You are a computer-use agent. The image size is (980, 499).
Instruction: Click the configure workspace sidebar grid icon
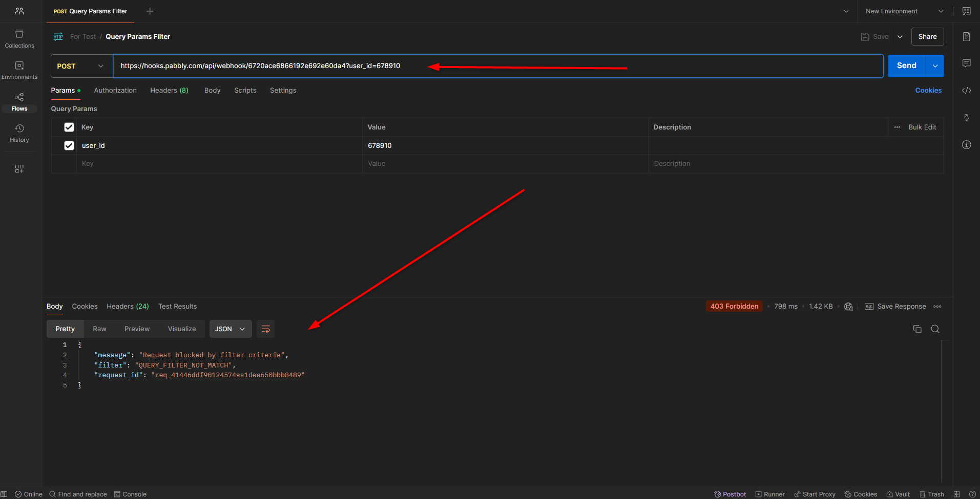[19, 169]
